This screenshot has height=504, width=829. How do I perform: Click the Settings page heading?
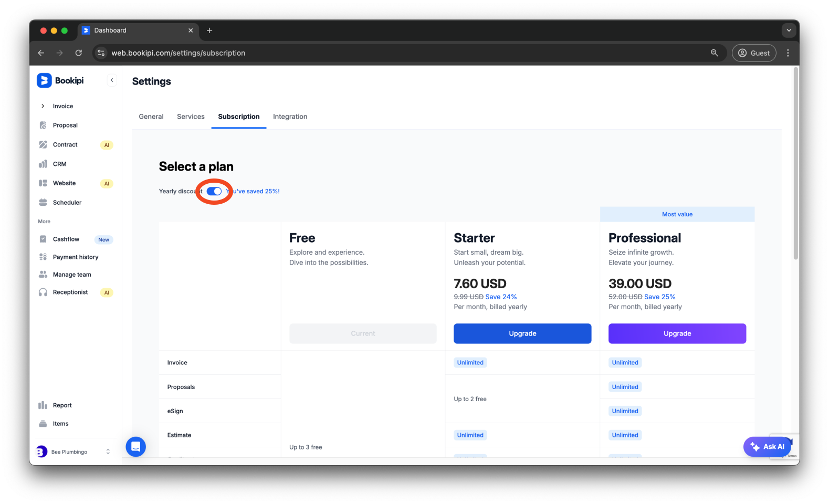pos(152,81)
